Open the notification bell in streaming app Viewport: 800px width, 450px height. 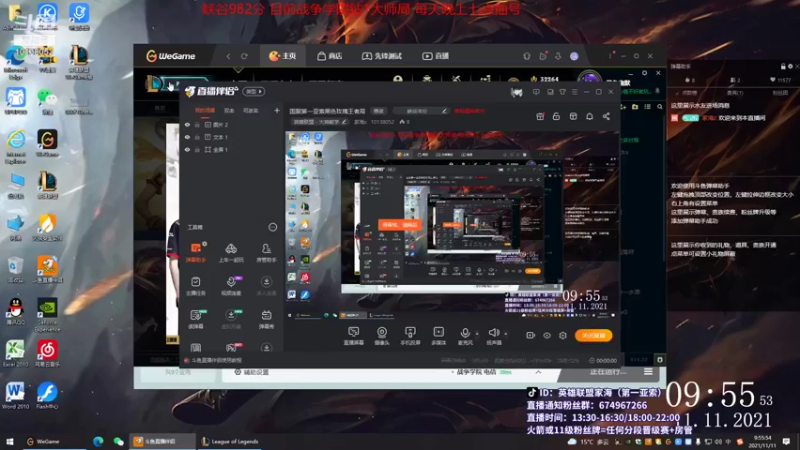pos(589,116)
